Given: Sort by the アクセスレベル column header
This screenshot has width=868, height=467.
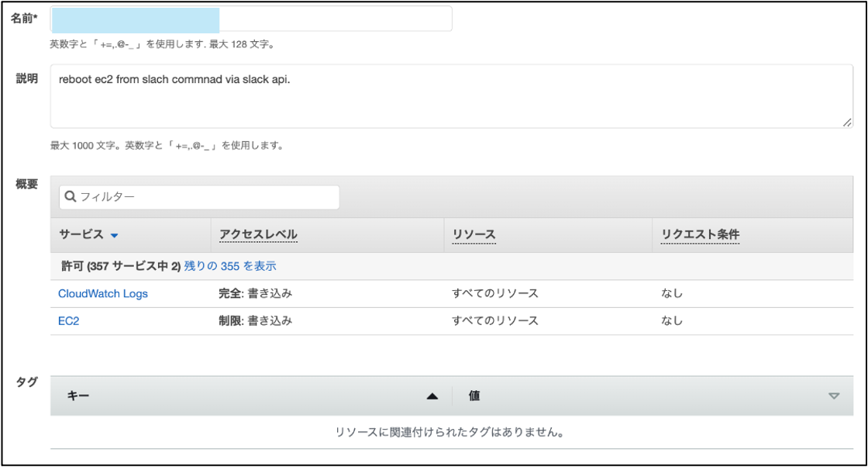Looking at the screenshot, I should point(257,234).
